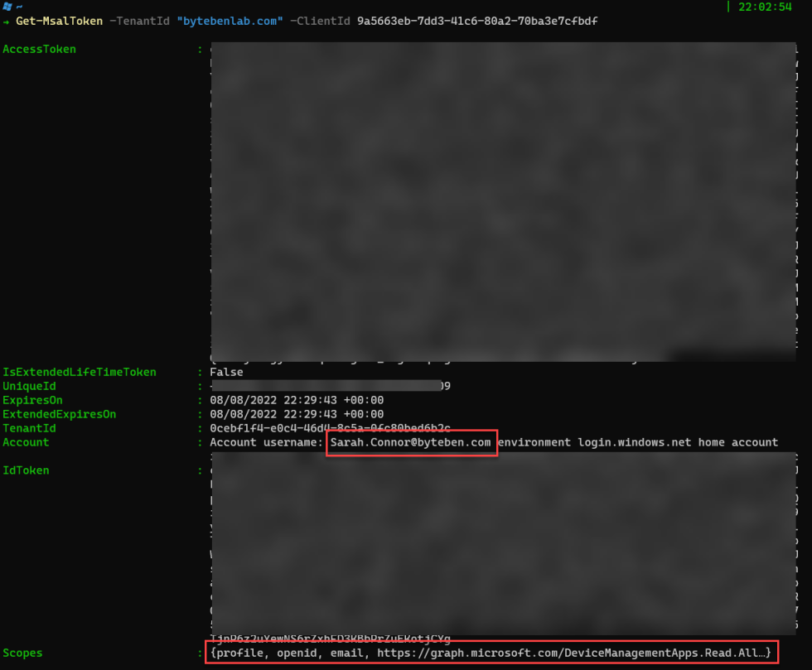The image size is (812, 670).
Task: Click the green prompt arrow icon
Action: pos(6,22)
